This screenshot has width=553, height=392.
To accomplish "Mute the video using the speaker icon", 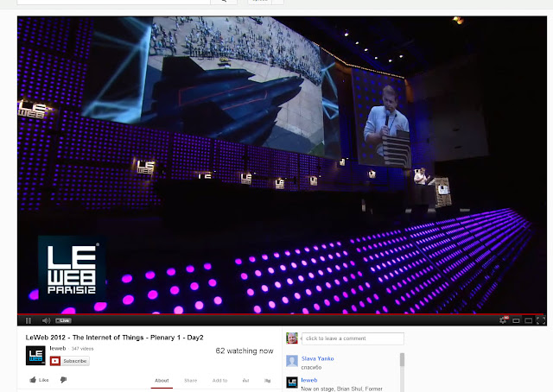I will click(x=46, y=320).
